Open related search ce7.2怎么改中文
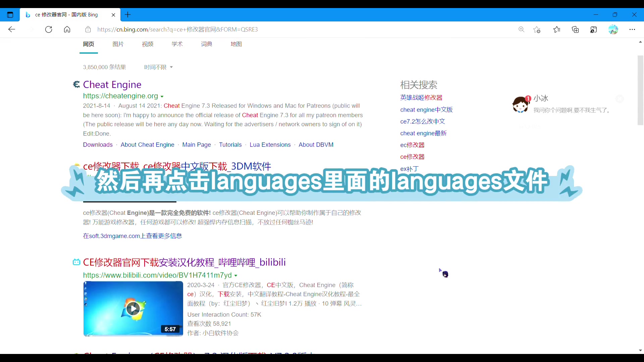Viewport: 644px width, 362px height. (423, 121)
